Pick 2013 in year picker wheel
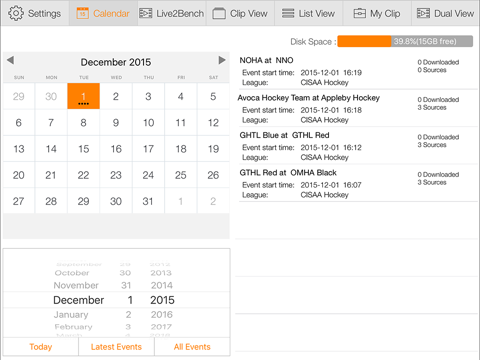Viewport: 480px width, 360px height. [161, 273]
